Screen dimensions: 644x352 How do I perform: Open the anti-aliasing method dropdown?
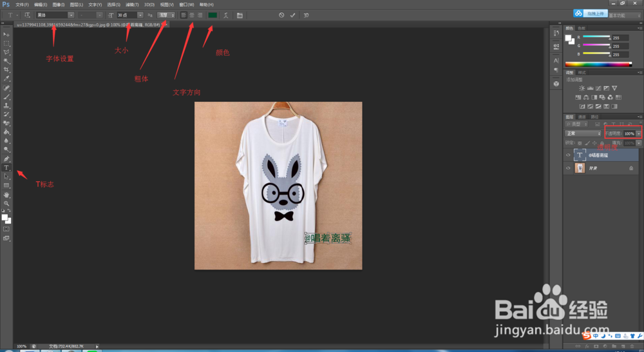166,15
